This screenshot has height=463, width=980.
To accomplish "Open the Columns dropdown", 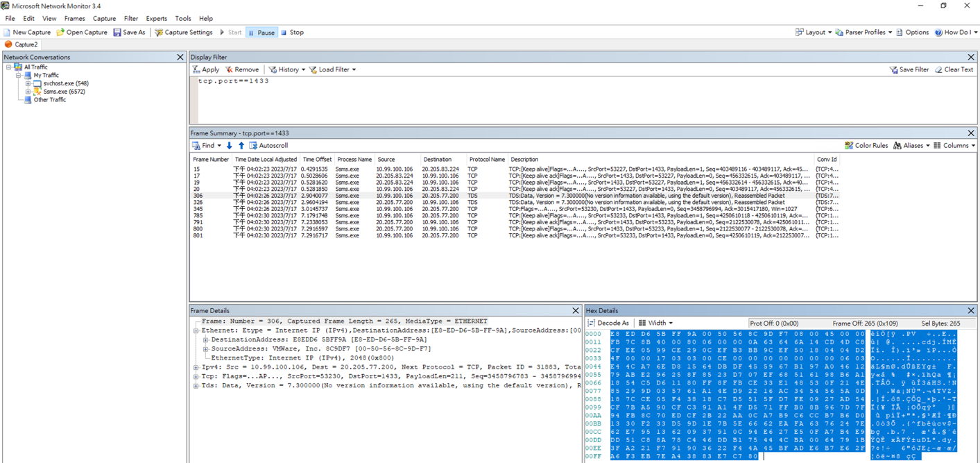I will point(954,146).
